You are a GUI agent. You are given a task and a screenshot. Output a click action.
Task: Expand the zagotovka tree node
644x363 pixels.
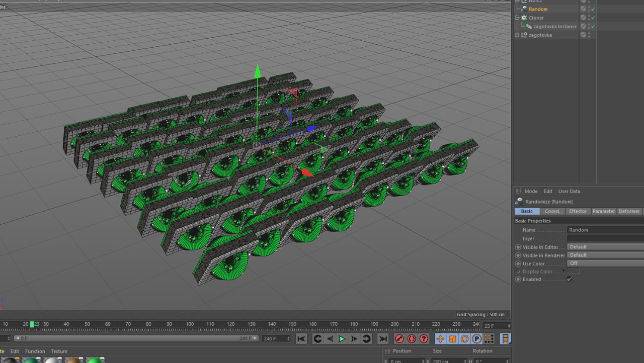tap(517, 35)
